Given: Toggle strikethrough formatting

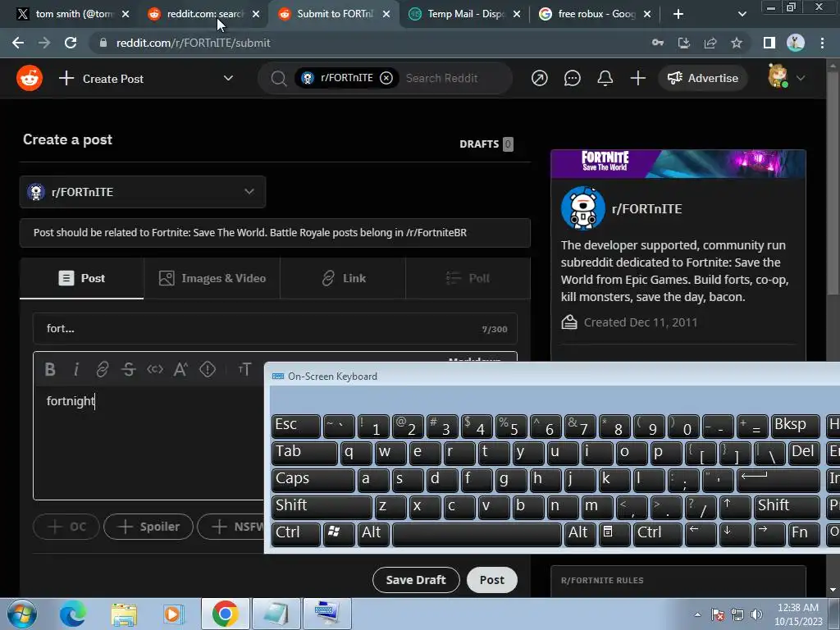Looking at the screenshot, I should [x=129, y=369].
